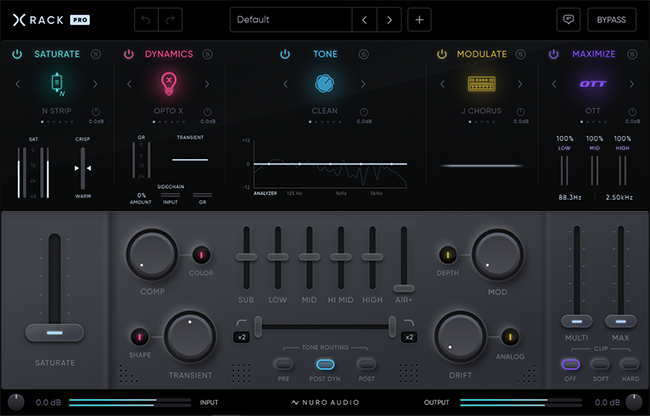The image size is (650, 416).
Task: Switch to previous Dynamics module
Action: [x=129, y=84]
